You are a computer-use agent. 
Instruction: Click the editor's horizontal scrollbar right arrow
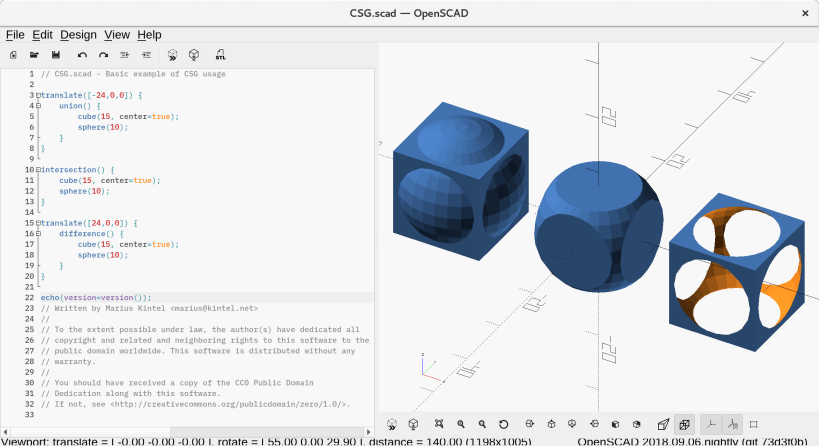point(369,432)
